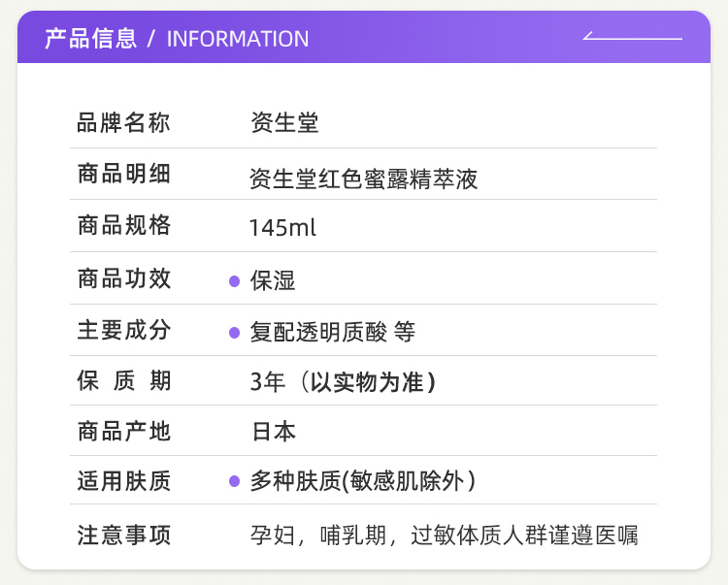Select the 主要成分 label
The width and height of the screenshot is (728, 585).
coord(123,330)
